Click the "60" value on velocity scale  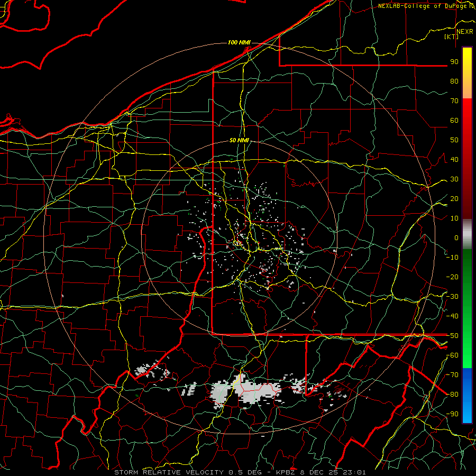454,121
